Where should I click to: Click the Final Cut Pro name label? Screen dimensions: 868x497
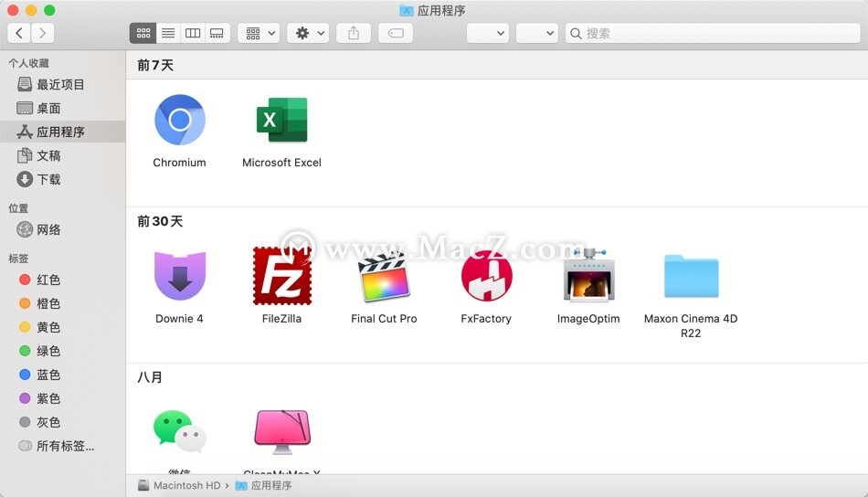(384, 319)
